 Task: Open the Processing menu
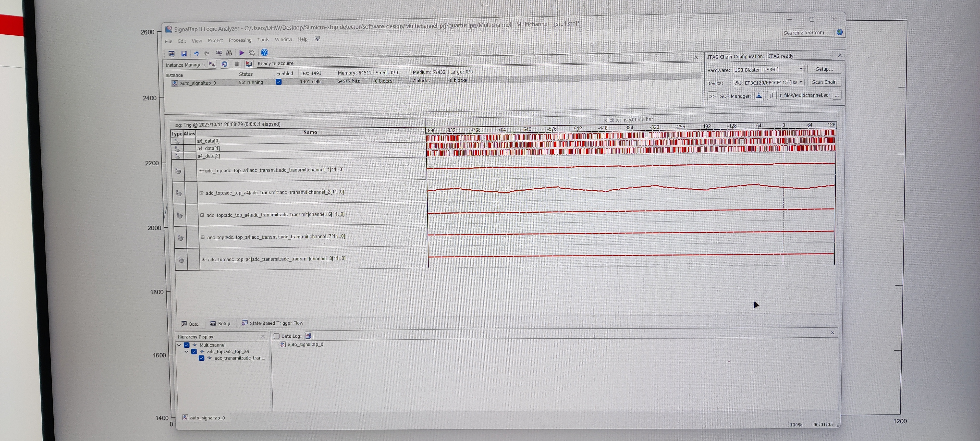240,40
